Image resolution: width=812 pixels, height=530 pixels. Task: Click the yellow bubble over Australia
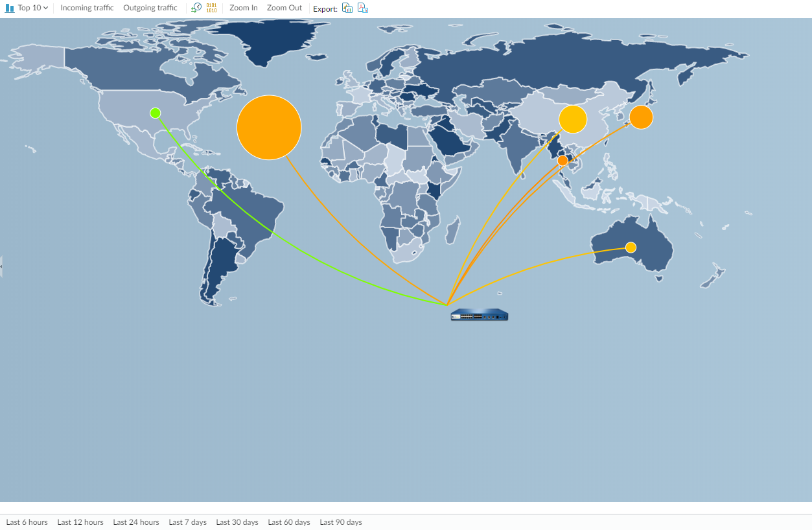[x=631, y=248]
